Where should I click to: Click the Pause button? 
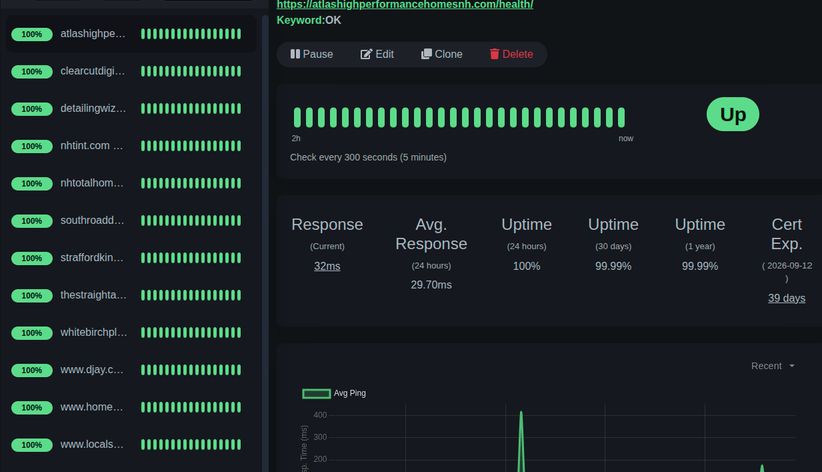[312, 54]
